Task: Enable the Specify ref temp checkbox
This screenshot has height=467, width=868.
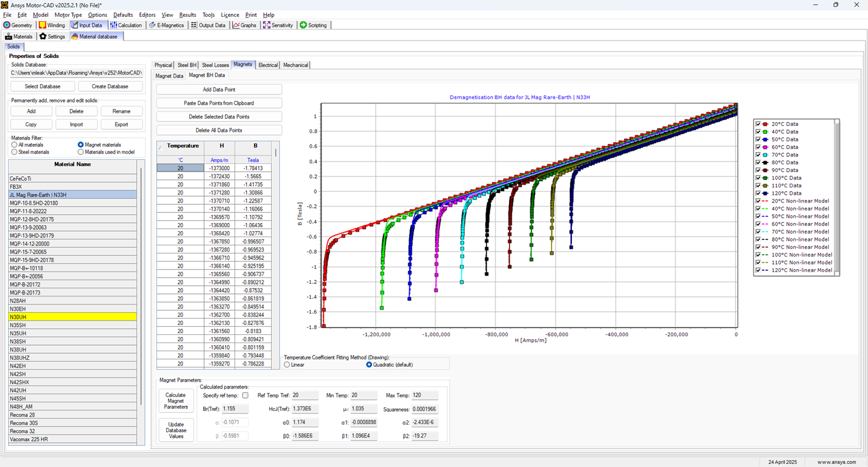Action: tap(245, 395)
